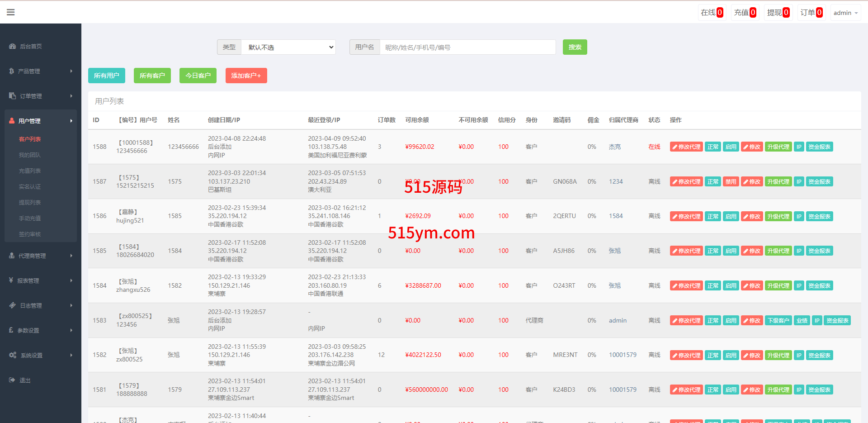This screenshot has width=868, height=423.
Task: Click the red 添加客户+ button
Action: coord(246,76)
